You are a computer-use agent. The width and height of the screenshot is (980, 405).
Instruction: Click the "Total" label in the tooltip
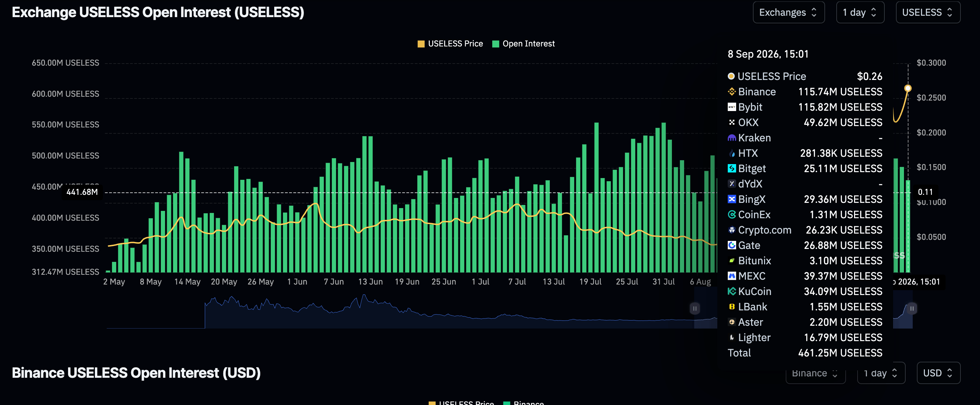coord(739,353)
